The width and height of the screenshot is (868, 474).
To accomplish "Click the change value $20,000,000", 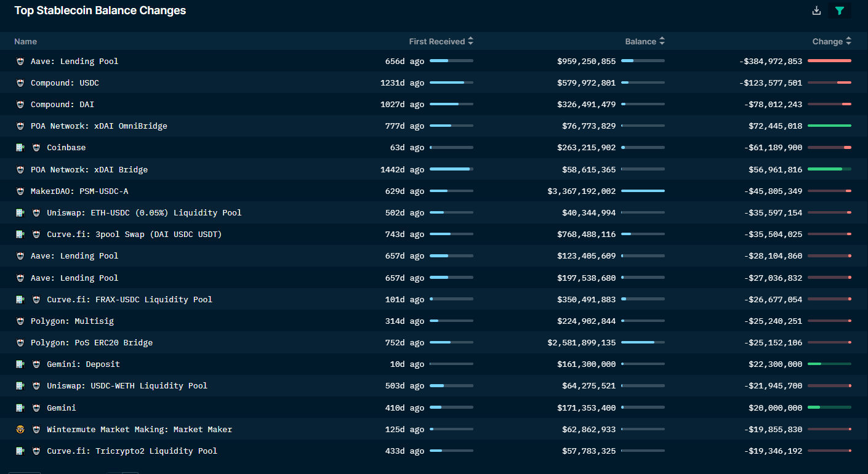I will [775, 408].
